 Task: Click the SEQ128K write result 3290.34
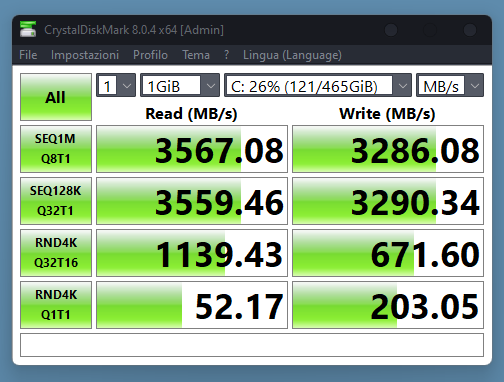(x=388, y=201)
